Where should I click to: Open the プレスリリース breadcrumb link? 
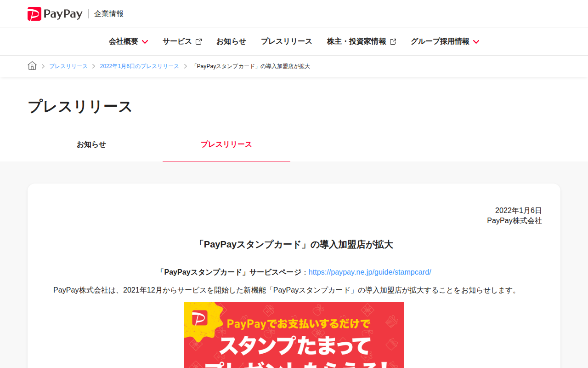[x=68, y=66]
